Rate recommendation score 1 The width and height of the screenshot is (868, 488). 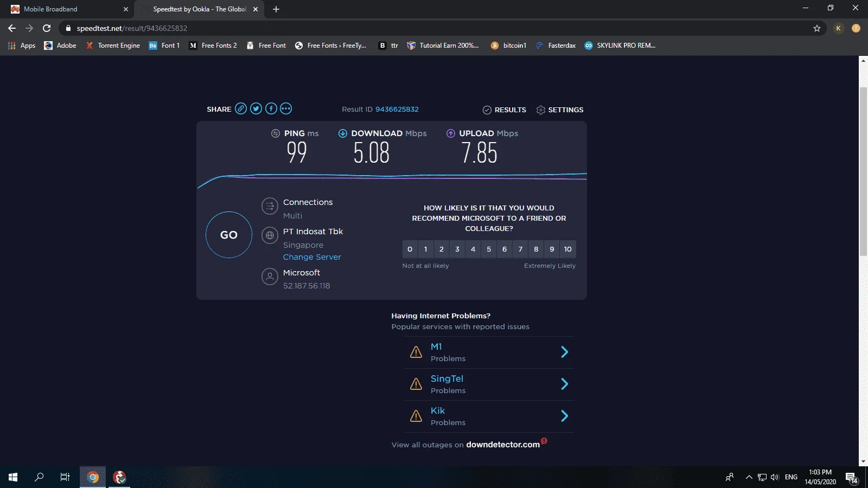coord(426,249)
